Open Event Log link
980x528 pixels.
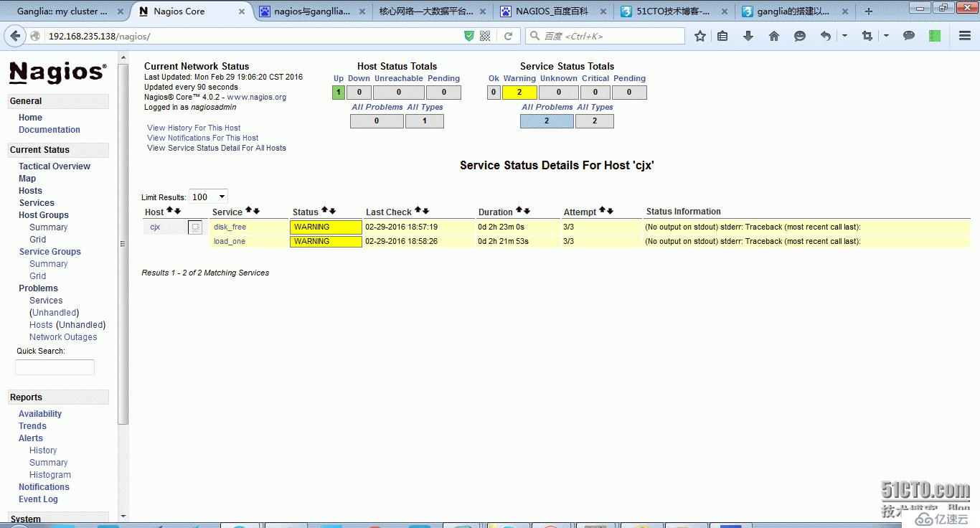tap(38, 499)
